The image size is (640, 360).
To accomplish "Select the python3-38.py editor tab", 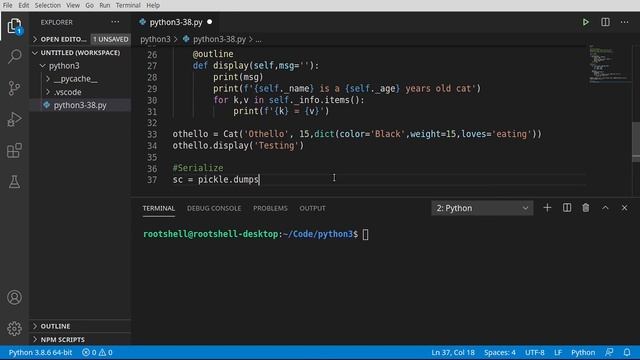I will coord(176,22).
